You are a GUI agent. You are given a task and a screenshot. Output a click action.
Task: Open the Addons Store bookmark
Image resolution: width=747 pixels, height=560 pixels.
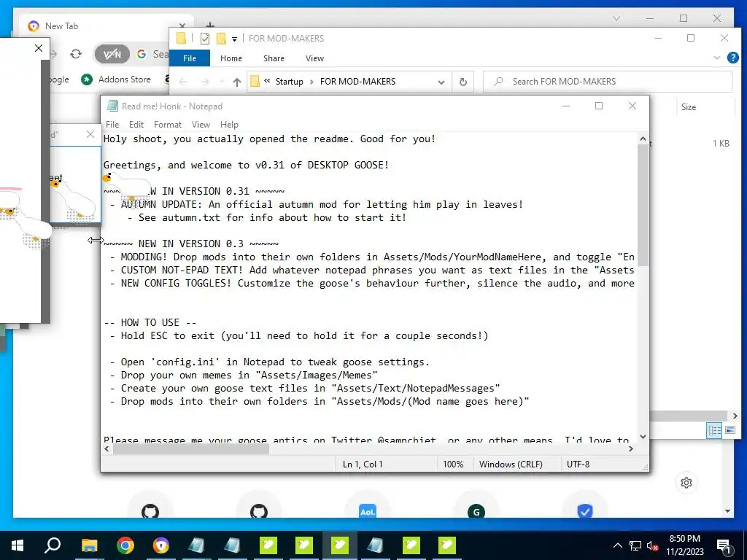click(116, 79)
